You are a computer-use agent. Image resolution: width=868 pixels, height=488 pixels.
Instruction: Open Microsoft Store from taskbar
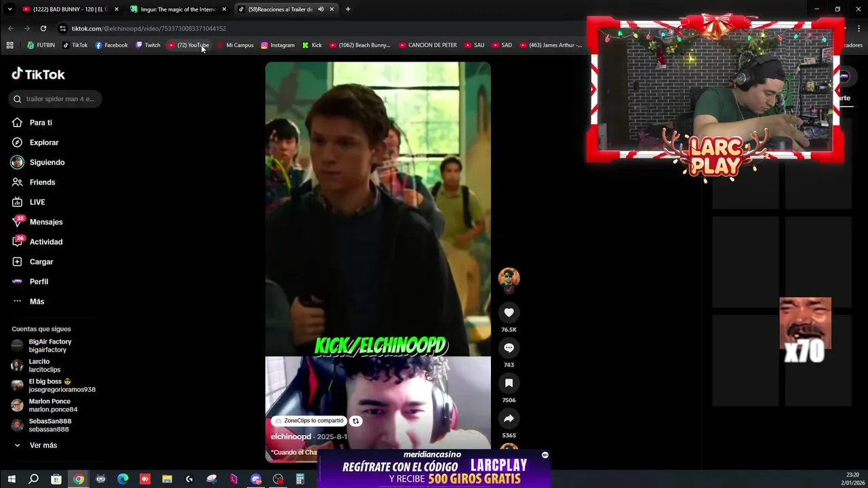pyautogui.click(x=56, y=479)
